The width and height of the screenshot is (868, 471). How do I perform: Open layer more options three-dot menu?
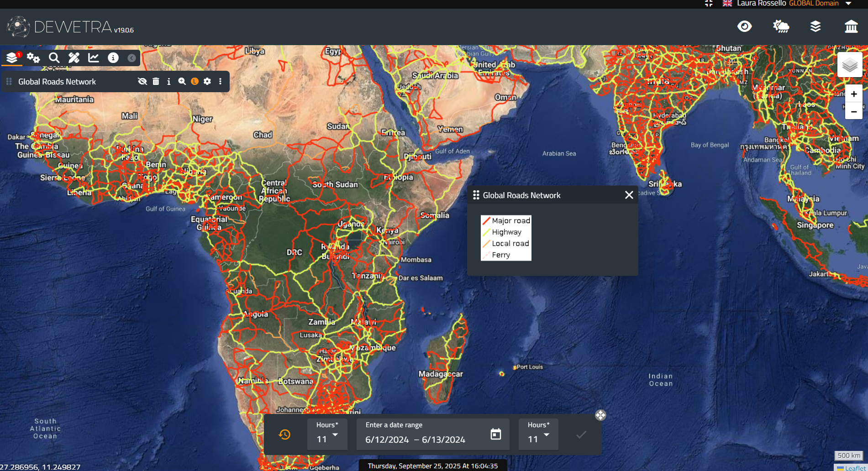(220, 81)
